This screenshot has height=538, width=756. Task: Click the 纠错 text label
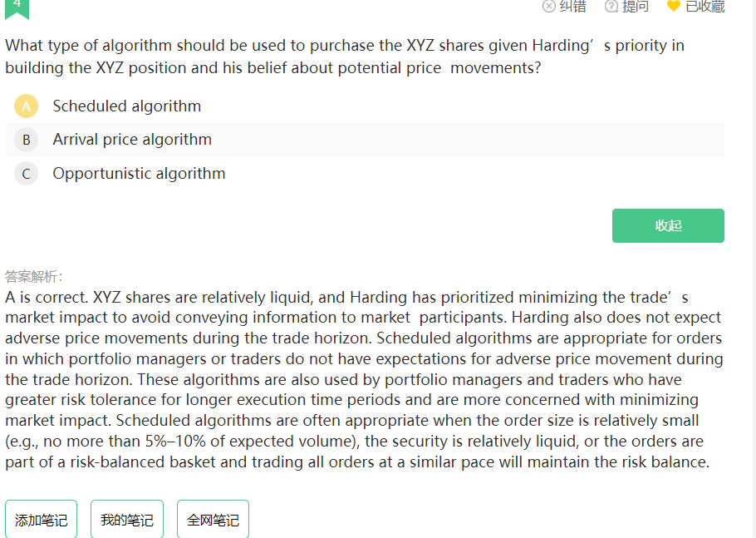pos(572,7)
